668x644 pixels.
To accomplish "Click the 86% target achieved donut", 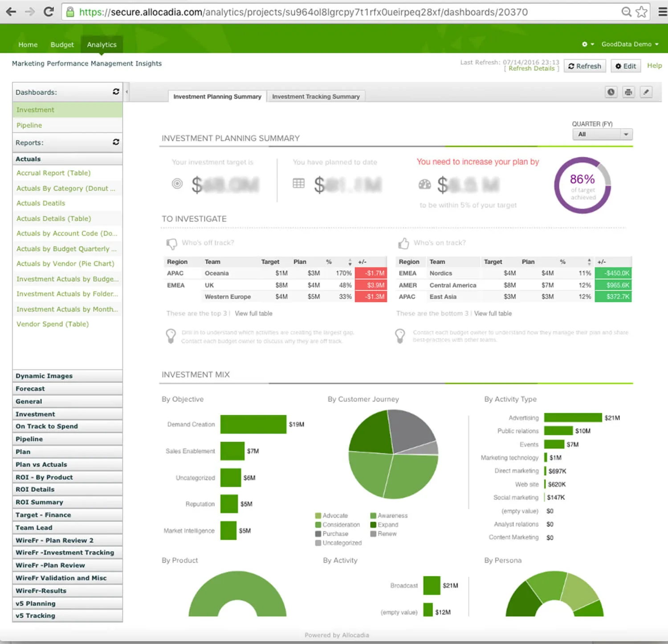I will (x=582, y=186).
